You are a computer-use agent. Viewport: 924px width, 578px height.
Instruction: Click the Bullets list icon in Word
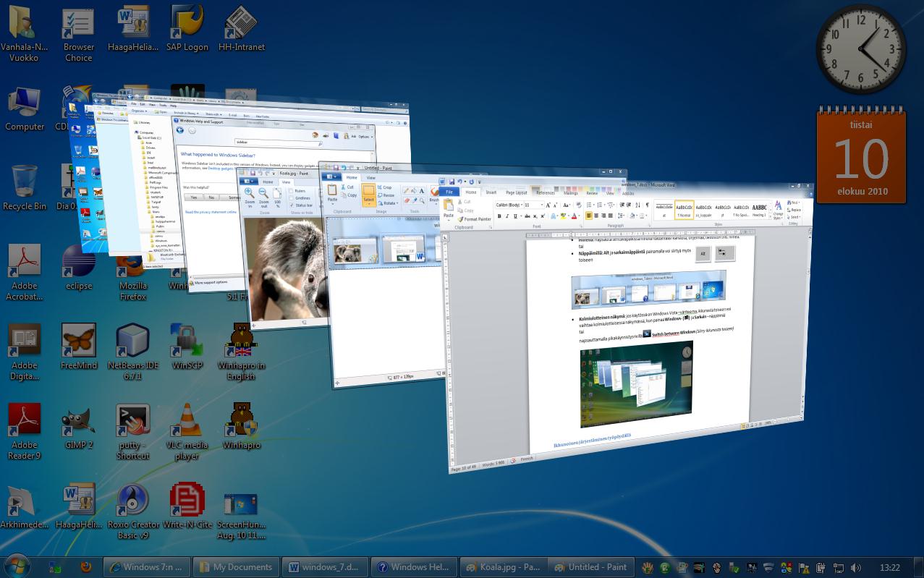coord(589,205)
